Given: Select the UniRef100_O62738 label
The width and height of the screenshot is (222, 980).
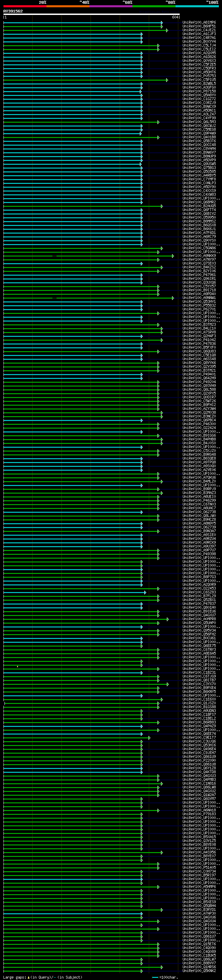Looking at the screenshot, I should (x=199, y=512).
